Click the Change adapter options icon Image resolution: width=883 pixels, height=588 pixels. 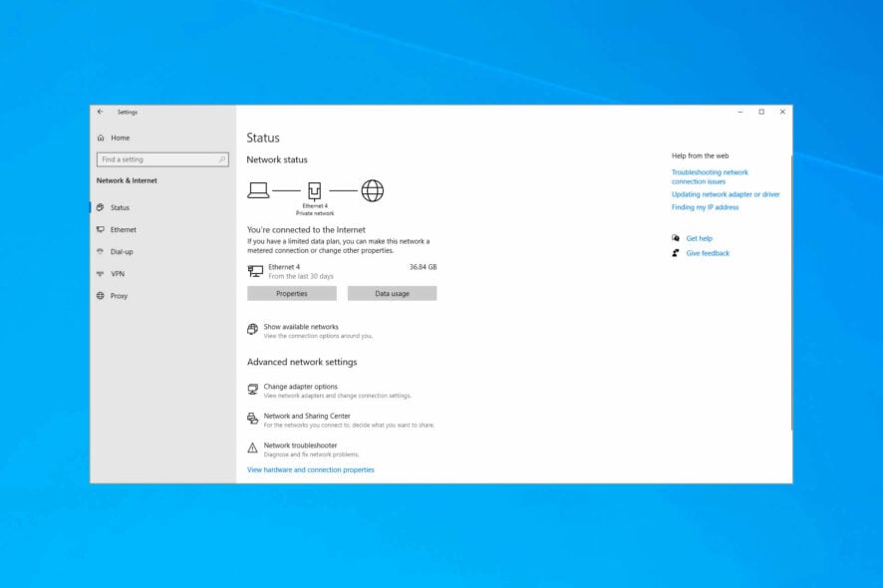click(252, 389)
